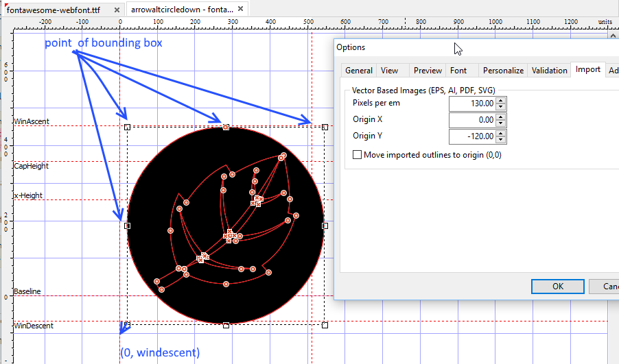
Task: Click the bottom-center bounding box handle
Action: [x=226, y=326]
